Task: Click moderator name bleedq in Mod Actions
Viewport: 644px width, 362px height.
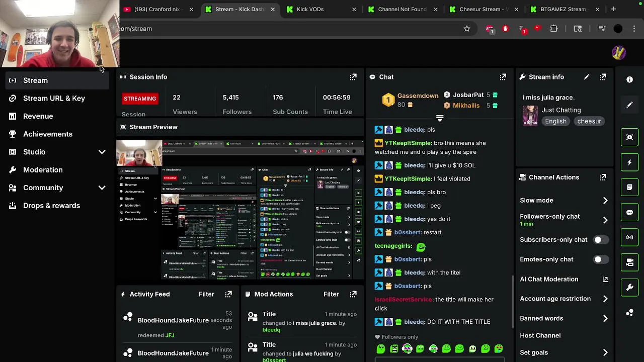Action: pos(271,330)
